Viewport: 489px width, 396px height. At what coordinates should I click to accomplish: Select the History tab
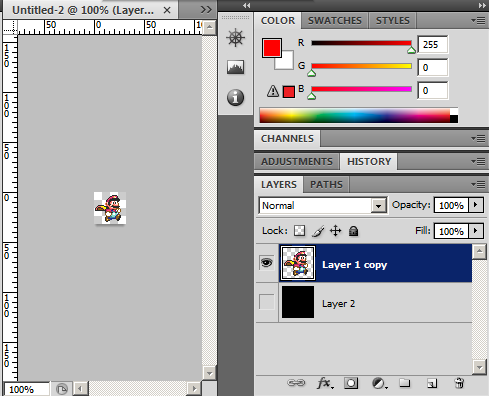[x=369, y=162]
